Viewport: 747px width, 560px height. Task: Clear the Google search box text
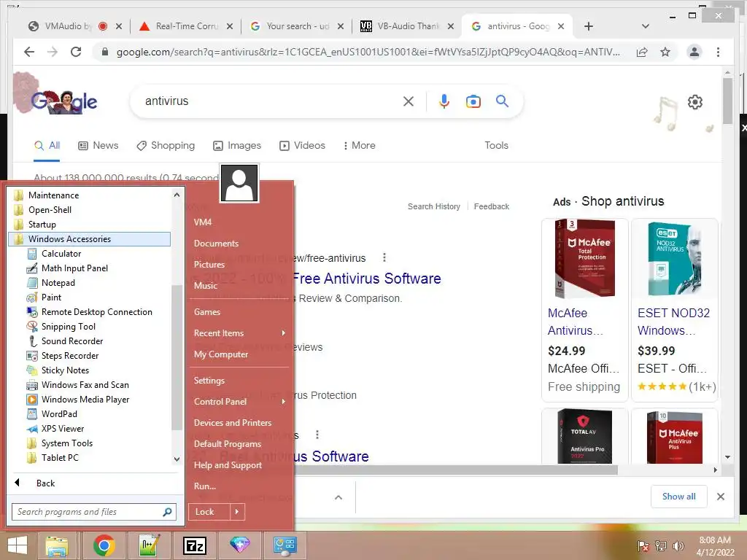click(409, 101)
